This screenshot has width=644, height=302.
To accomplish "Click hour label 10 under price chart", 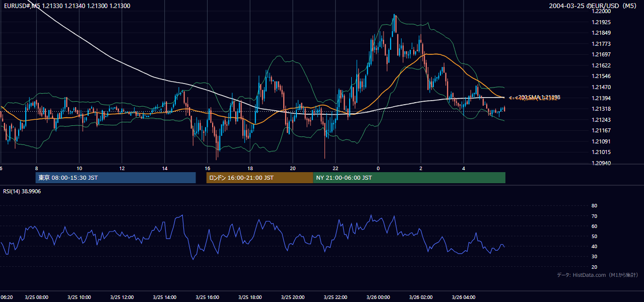I will [x=79, y=168].
